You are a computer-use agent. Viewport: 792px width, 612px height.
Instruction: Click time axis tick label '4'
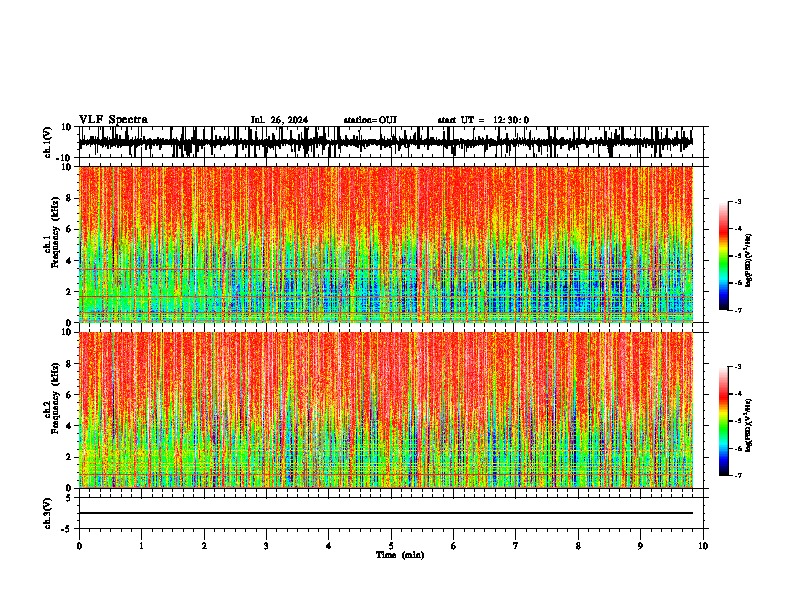click(x=329, y=546)
